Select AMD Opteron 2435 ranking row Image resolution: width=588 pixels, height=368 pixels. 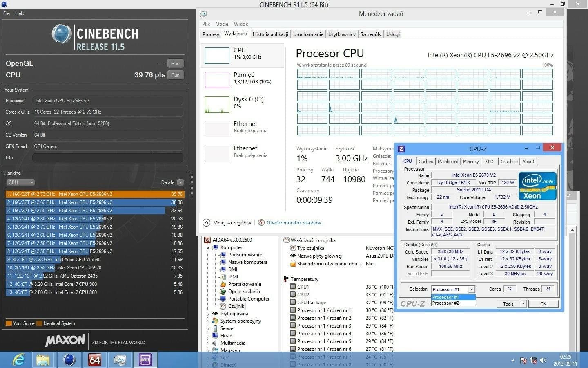click(x=95, y=276)
